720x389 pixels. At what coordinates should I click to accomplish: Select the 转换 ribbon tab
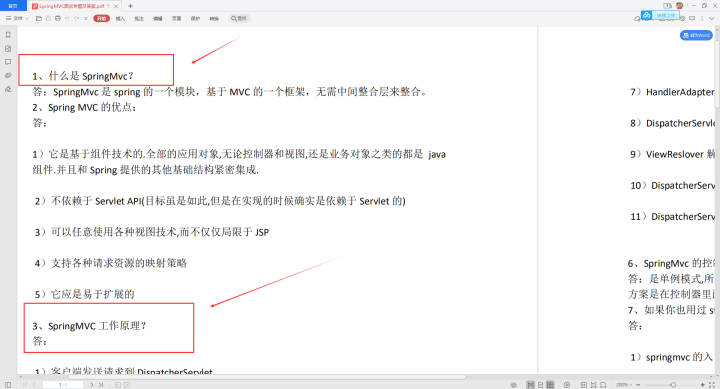pyautogui.click(x=214, y=18)
